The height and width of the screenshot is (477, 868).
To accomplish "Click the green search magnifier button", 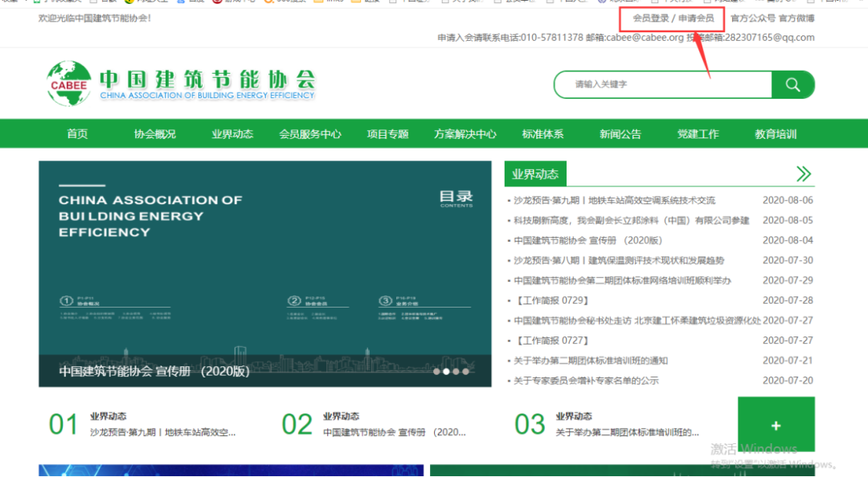I will 792,84.
